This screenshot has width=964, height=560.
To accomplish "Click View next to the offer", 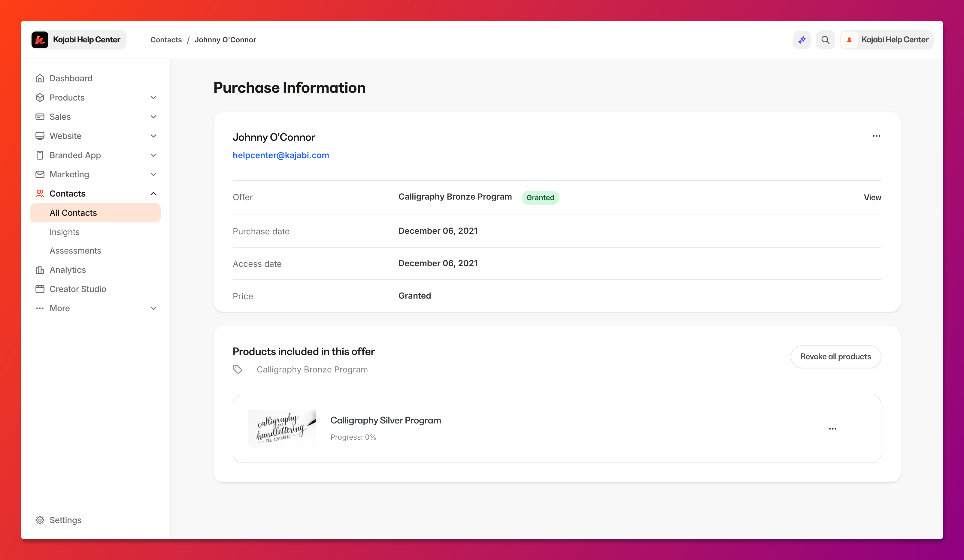I will coord(872,197).
